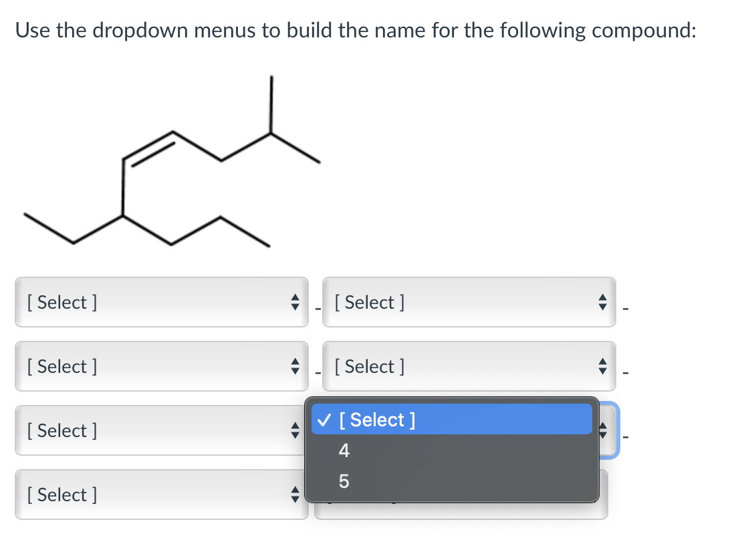This screenshot has width=738, height=560.
Task: Click the stepper arrows on the first right dropdown
Action: click(602, 302)
